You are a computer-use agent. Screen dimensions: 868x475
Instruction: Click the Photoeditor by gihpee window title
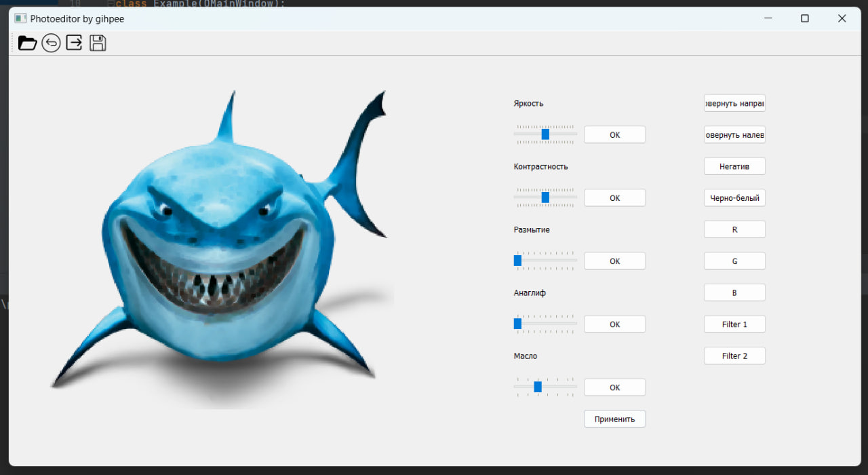coord(77,18)
